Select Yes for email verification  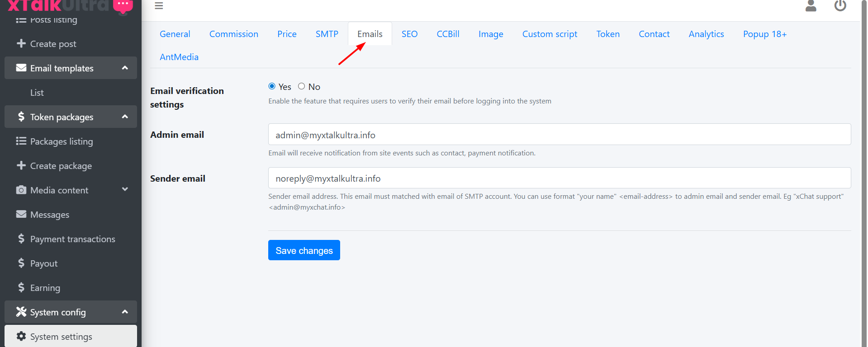point(272,86)
